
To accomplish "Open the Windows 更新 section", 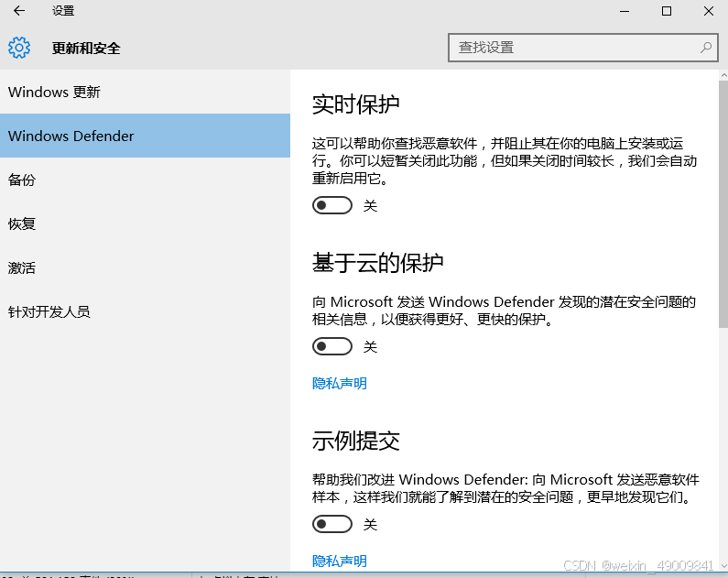I will 145,92.
